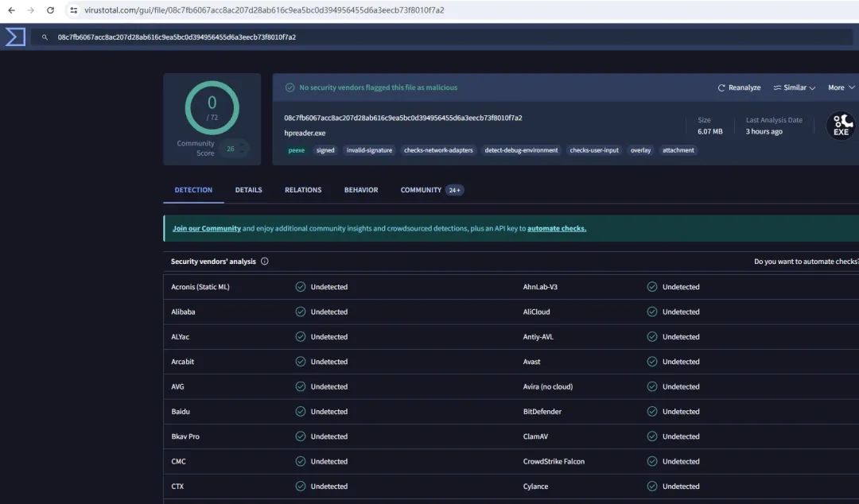859x504 pixels.
Task: Click the search magnifier icon
Action: (x=45, y=37)
